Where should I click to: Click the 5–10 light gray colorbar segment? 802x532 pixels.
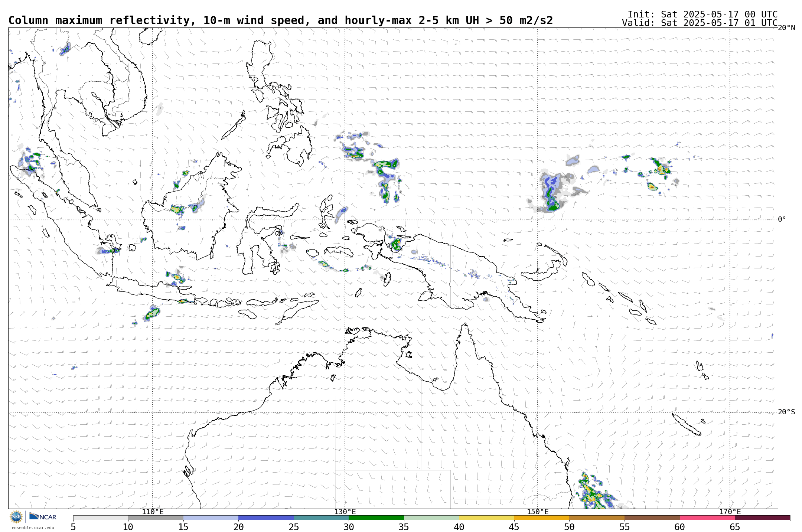tap(101, 518)
